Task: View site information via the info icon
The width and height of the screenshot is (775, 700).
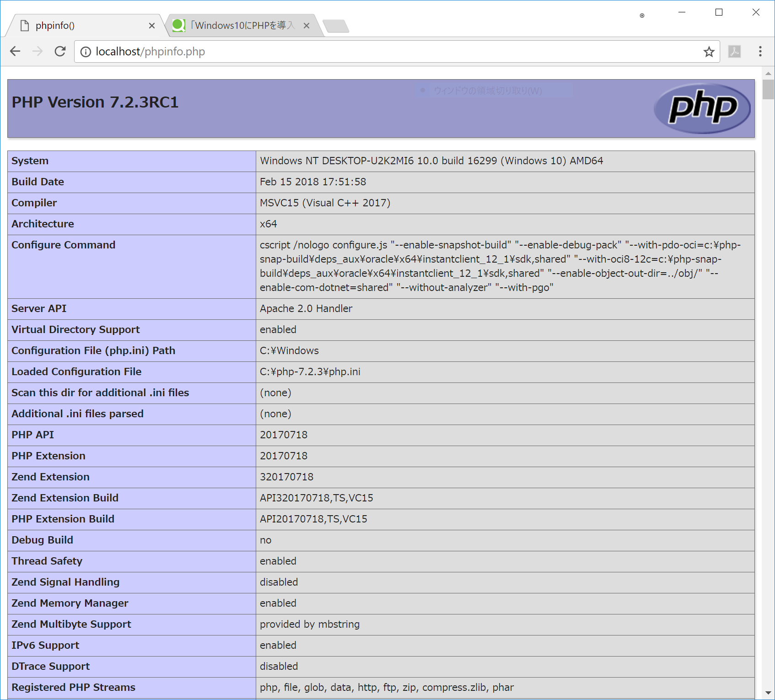Action: click(85, 52)
